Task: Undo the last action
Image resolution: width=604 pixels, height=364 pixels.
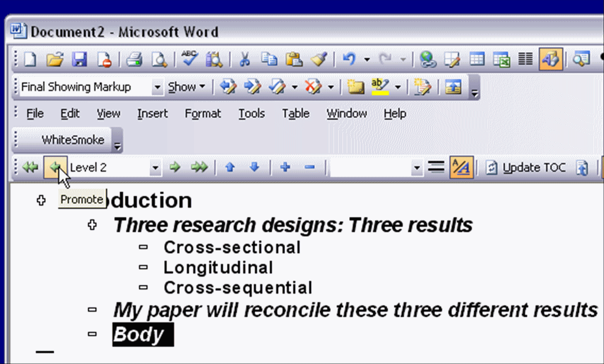Action: pyautogui.click(x=349, y=59)
